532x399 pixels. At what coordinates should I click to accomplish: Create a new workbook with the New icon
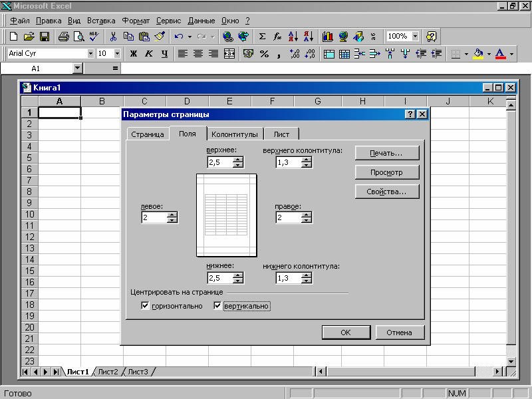[14, 37]
